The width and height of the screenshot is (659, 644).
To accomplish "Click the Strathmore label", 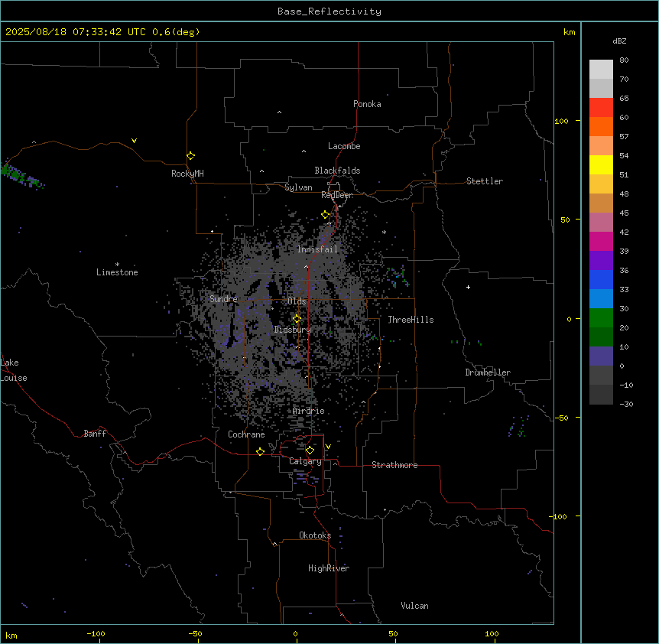I will pyautogui.click(x=394, y=465).
